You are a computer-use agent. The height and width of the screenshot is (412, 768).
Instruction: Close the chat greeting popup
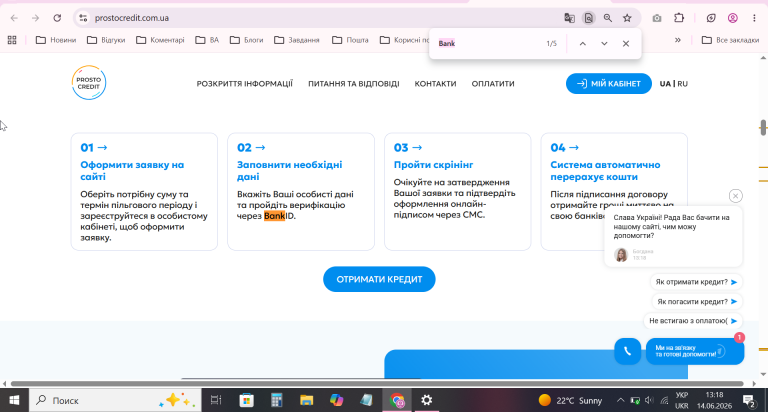point(735,196)
